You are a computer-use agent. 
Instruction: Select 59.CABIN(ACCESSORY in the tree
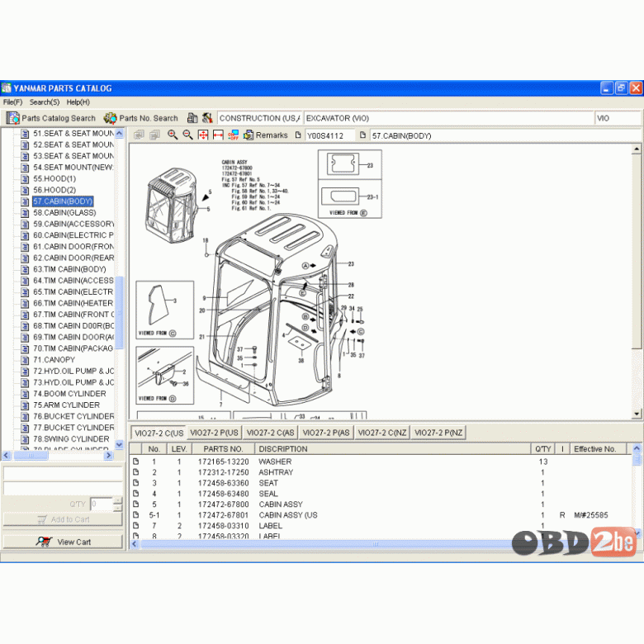pos(73,224)
